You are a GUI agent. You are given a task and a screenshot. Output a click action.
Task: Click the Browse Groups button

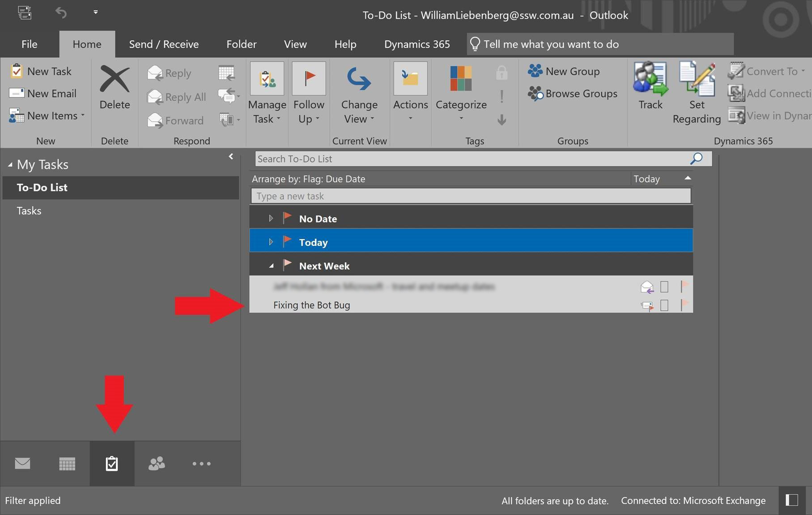573,94
